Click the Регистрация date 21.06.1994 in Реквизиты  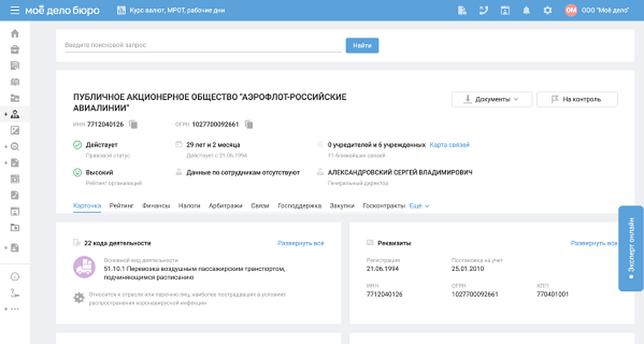point(382,268)
